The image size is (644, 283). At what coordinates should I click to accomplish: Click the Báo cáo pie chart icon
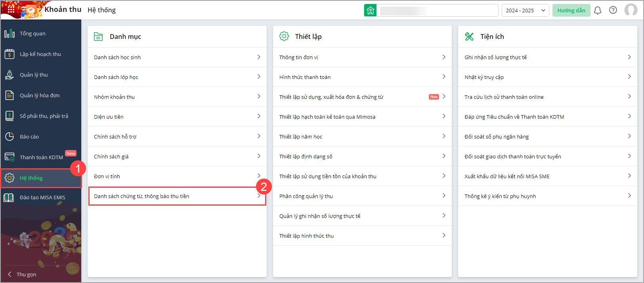pyautogui.click(x=10, y=137)
